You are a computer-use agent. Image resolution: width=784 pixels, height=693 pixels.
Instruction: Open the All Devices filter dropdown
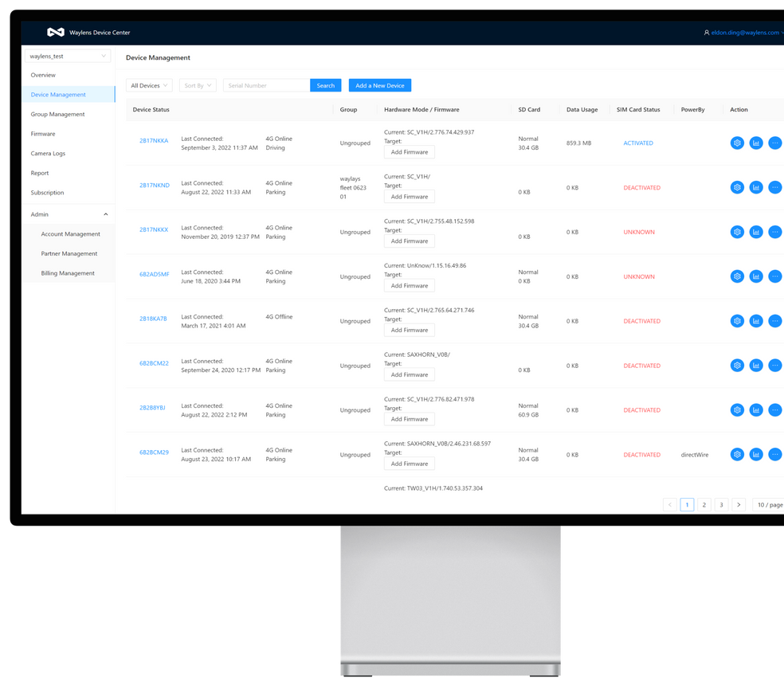[149, 85]
